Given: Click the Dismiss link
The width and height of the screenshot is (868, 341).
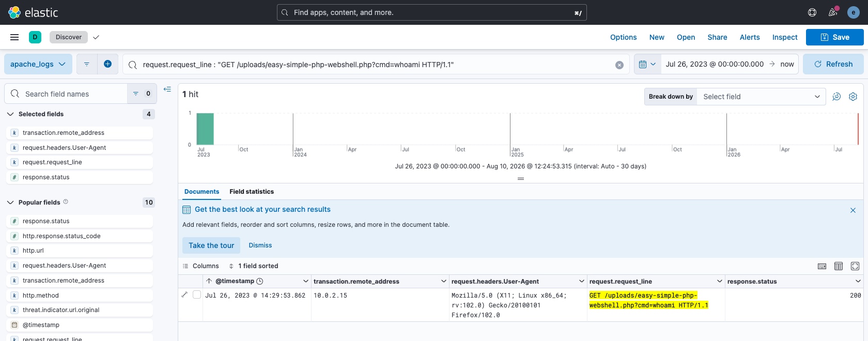Looking at the screenshot, I should pyautogui.click(x=260, y=245).
